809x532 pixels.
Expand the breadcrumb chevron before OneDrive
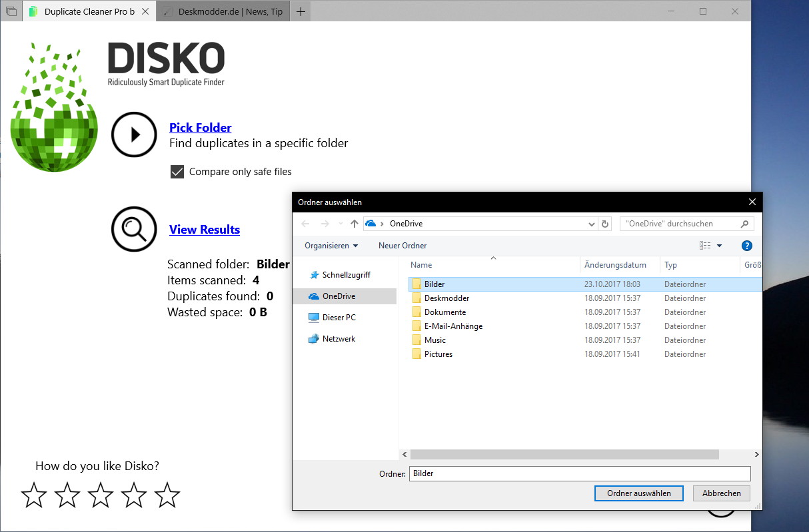(382, 224)
